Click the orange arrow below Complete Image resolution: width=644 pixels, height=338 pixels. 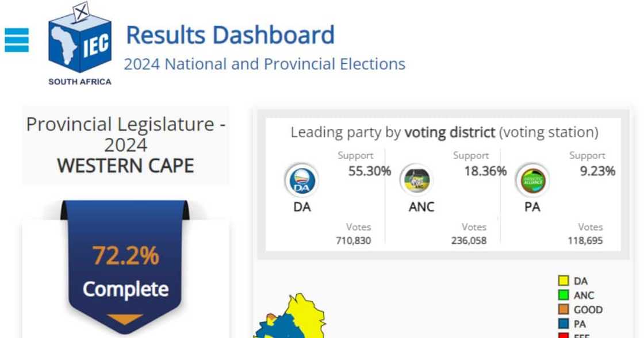125,320
